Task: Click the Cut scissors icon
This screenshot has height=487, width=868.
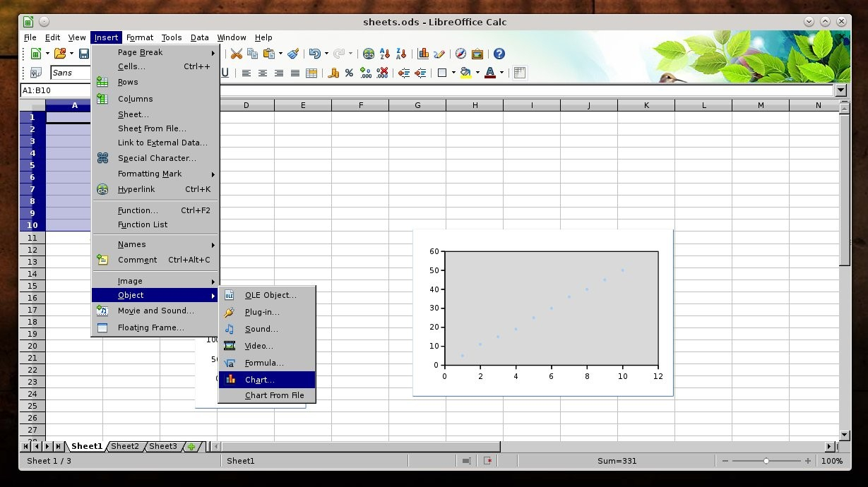Action: tap(237, 54)
